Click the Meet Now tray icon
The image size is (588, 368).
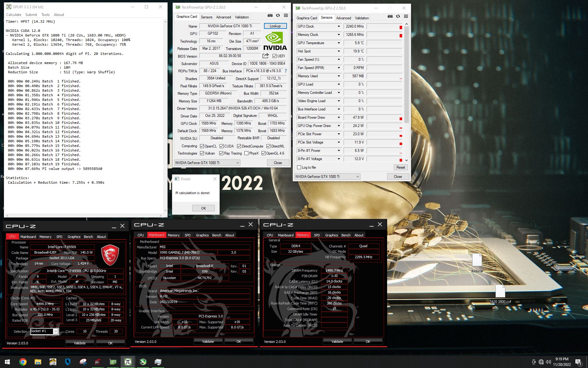coord(533,362)
